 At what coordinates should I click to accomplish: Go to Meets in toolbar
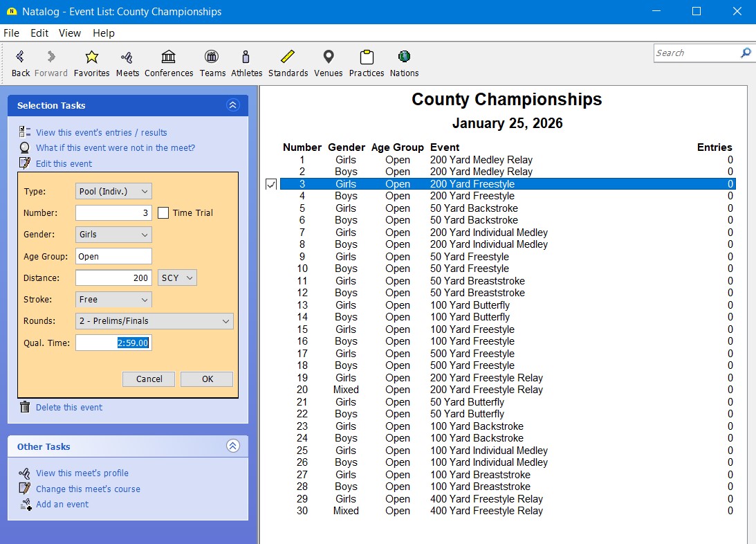point(127,57)
